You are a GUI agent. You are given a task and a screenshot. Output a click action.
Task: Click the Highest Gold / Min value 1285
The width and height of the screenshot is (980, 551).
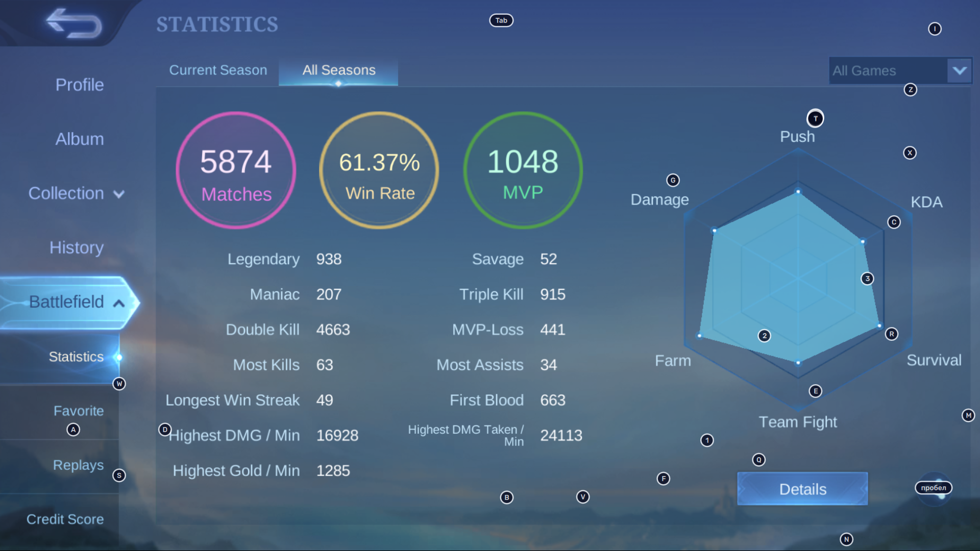pyautogui.click(x=333, y=470)
